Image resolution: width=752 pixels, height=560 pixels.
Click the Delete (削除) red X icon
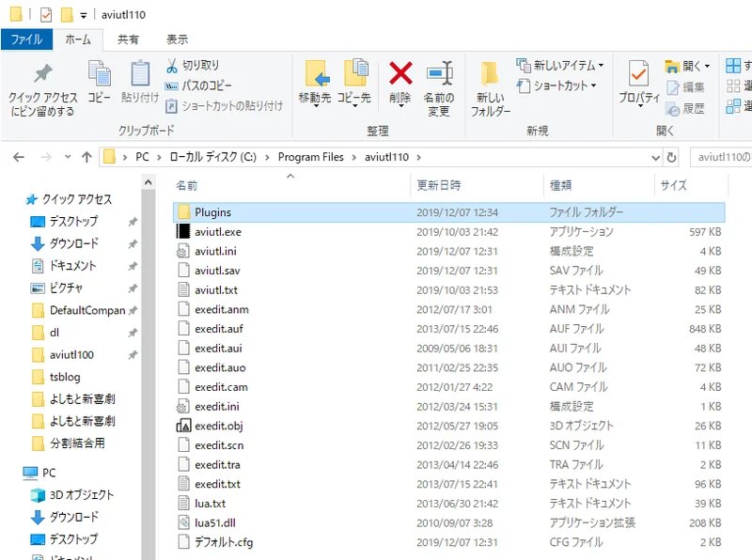point(400,73)
